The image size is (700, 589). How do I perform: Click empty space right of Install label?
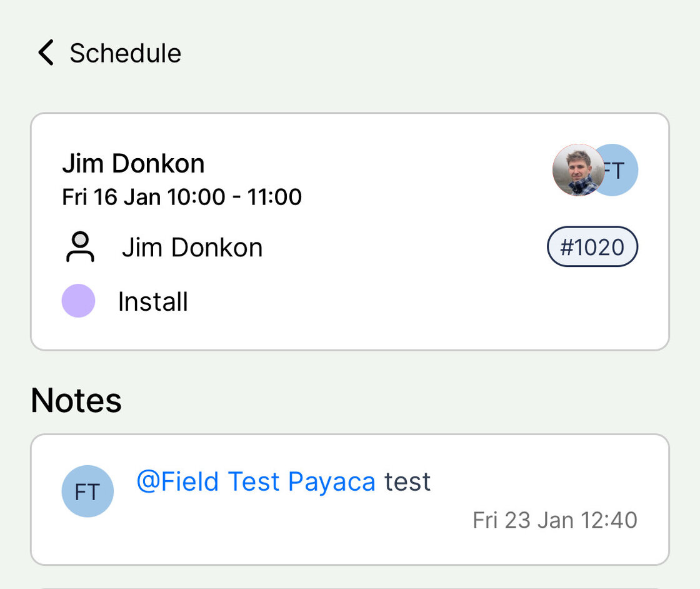[x=406, y=302]
